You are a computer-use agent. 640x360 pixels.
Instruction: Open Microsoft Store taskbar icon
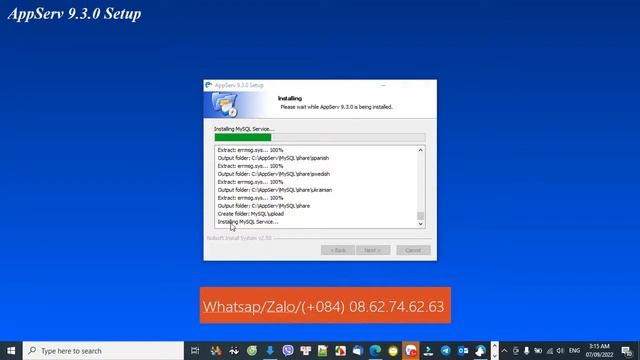(358, 351)
